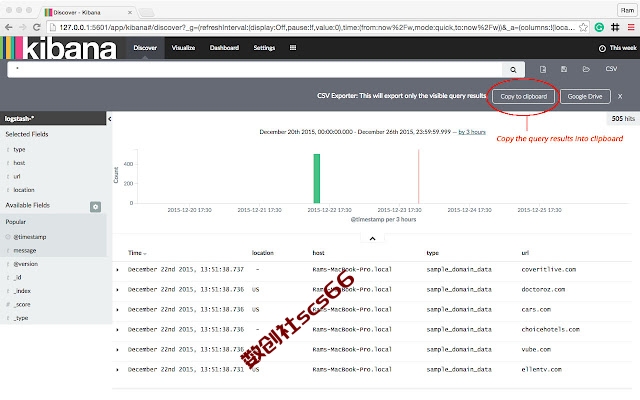
Task: Select the _id field
Action: click(x=17, y=277)
